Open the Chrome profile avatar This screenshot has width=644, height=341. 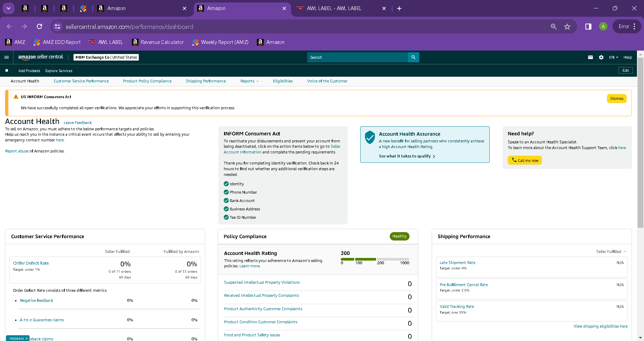[x=603, y=26]
